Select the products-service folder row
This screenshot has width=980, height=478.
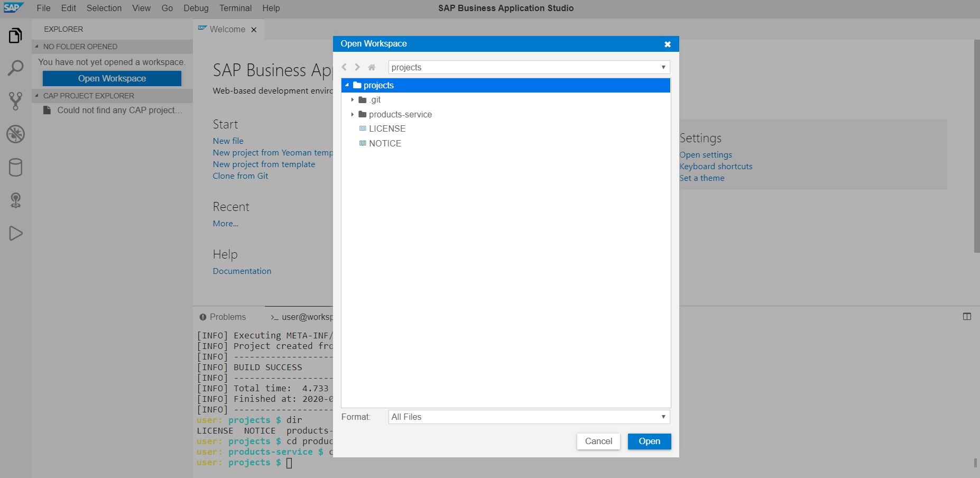pyautogui.click(x=506, y=114)
